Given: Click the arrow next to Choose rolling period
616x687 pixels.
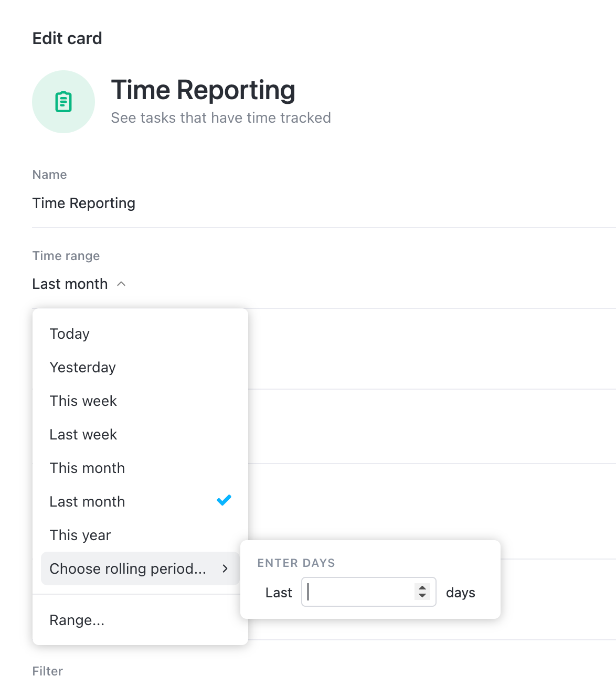Looking at the screenshot, I should tap(225, 568).
